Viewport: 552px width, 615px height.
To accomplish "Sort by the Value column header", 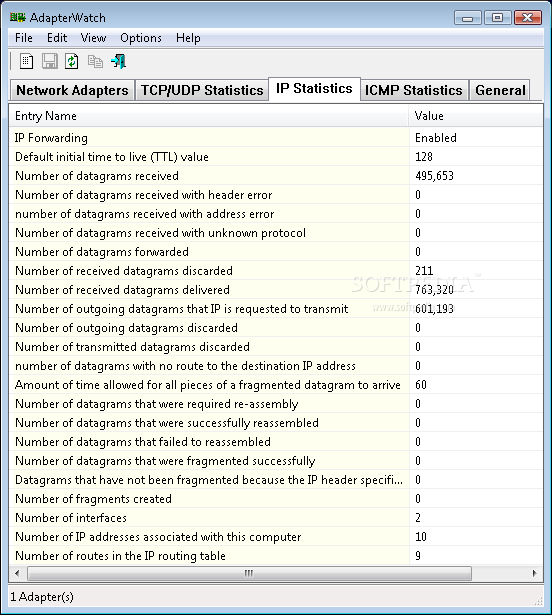I will click(476, 116).
